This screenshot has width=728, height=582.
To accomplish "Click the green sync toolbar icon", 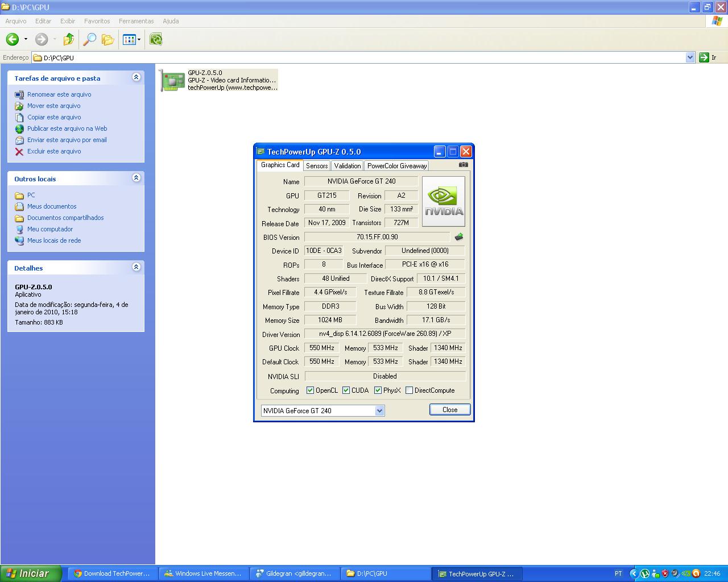I will [x=156, y=39].
